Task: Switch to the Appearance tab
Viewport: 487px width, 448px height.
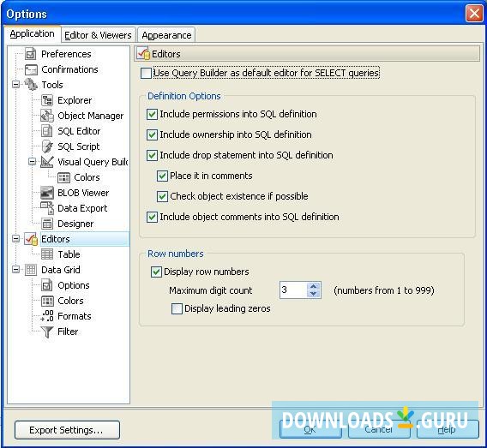Action: 166,35
